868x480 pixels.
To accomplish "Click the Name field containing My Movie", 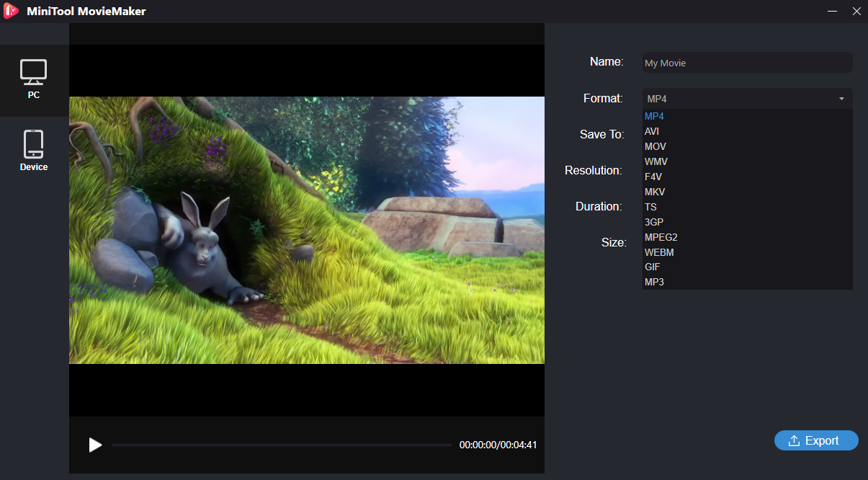I will (x=748, y=63).
